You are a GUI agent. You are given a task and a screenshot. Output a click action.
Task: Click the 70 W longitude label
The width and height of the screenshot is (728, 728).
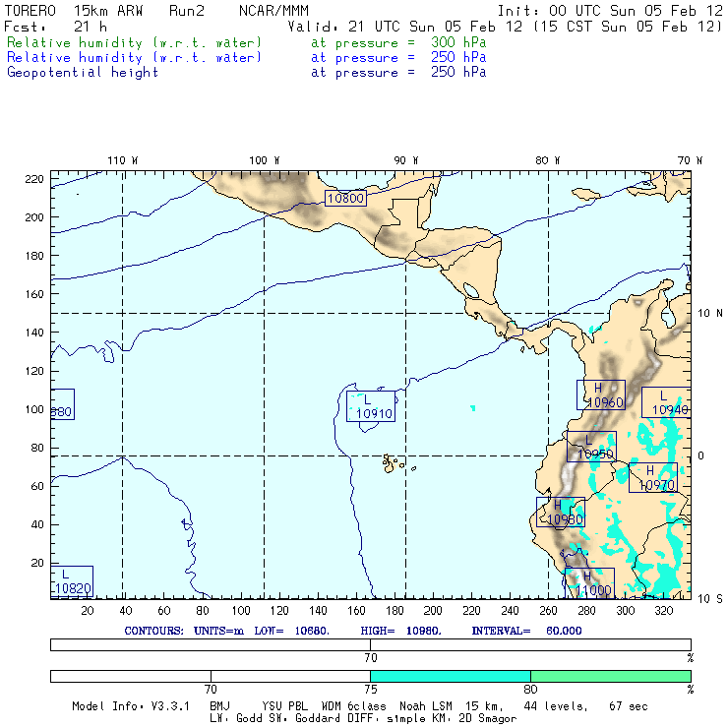690,160
